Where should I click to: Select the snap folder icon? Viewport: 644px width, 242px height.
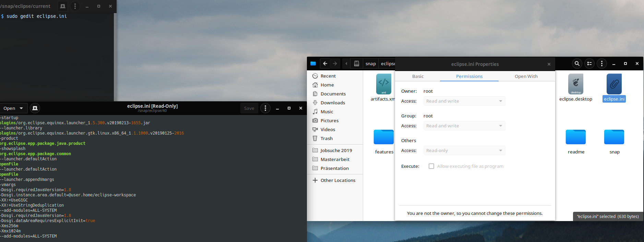pyautogui.click(x=614, y=137)
